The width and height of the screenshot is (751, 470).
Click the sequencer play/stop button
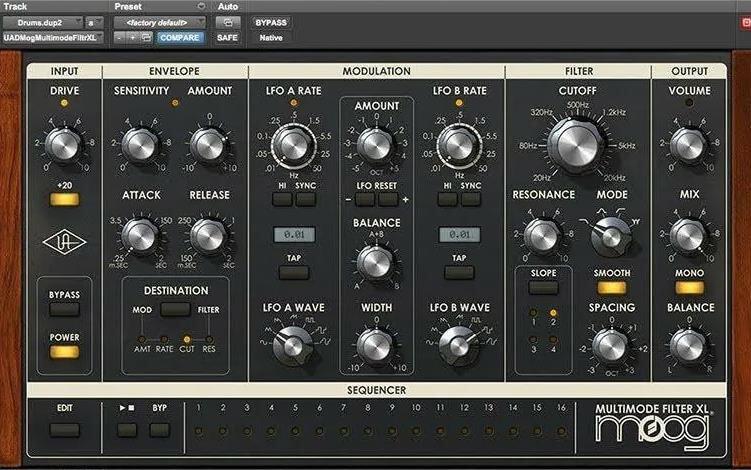pos(127,430)
